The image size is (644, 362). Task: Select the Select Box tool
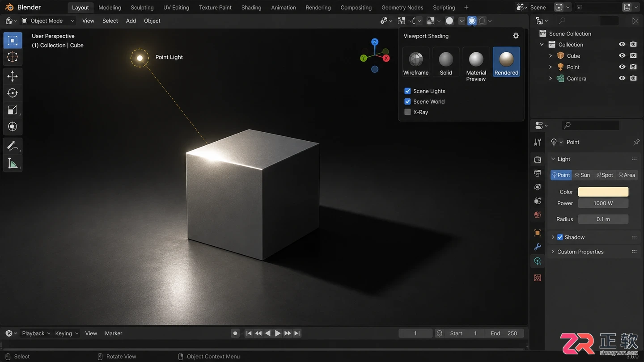click(13, 40)
